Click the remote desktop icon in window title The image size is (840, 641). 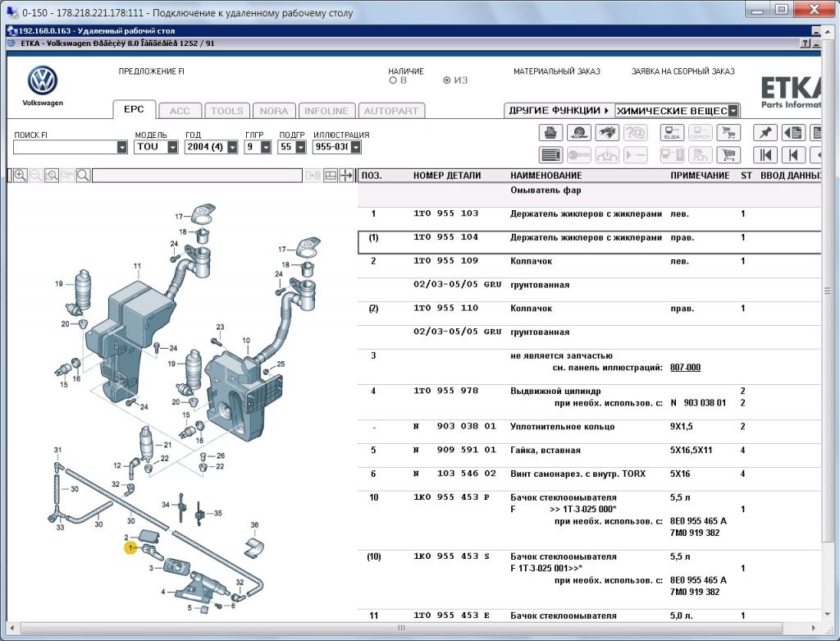tap(11, 12)
